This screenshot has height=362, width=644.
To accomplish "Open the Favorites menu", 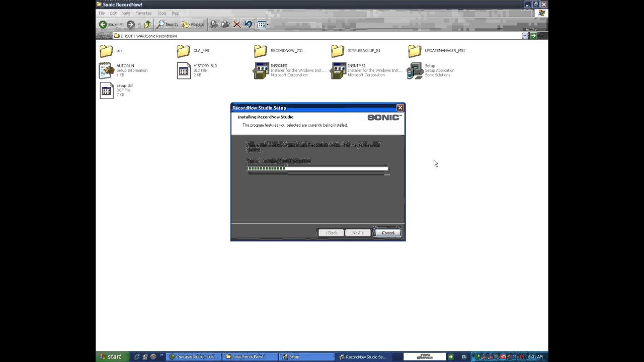I will point(143,13).
